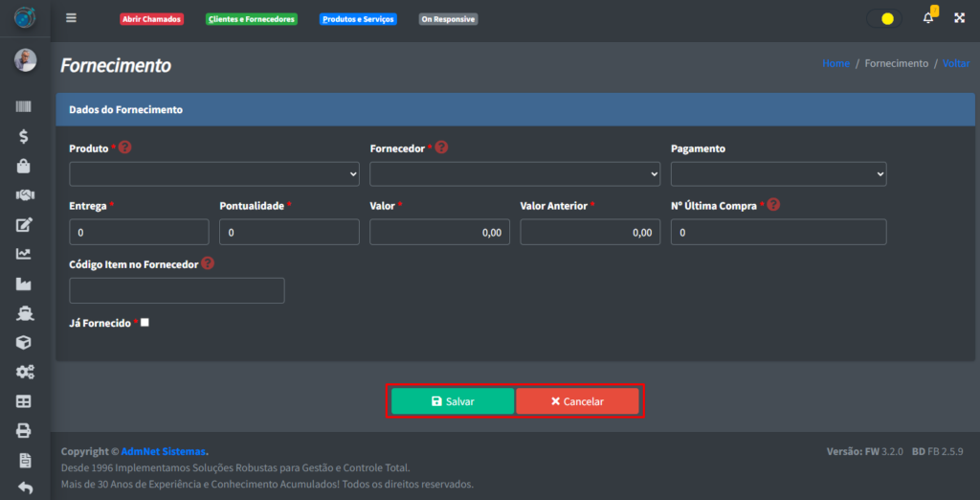Open the Fornecedor dropdown list

coord(514,174)
